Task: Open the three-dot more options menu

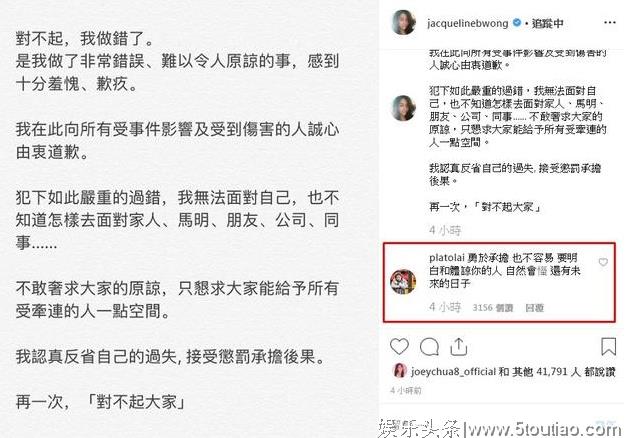Action: pyautogui.click(x=609, y=22)
